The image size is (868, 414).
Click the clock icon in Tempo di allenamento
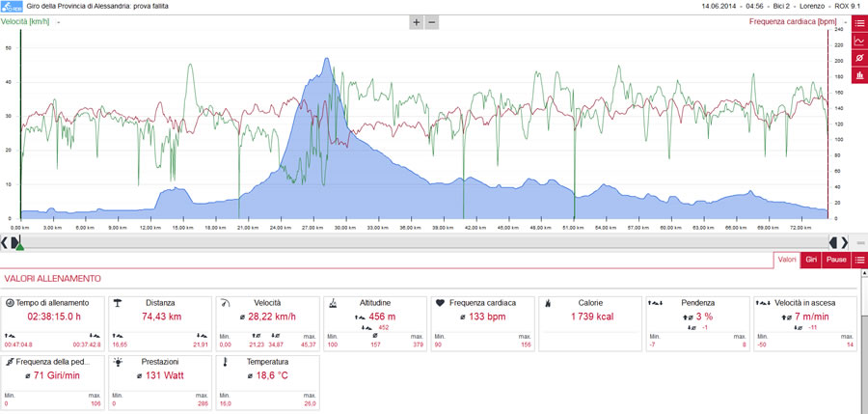point(10,303)
